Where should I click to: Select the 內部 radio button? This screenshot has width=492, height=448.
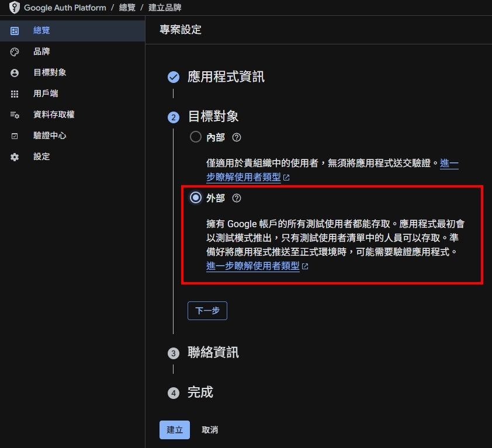point(195,137)
